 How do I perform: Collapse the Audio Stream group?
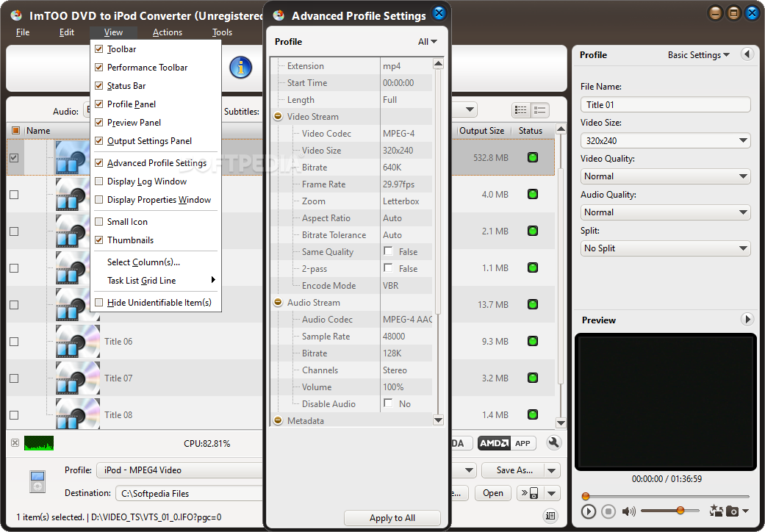point(278,302)
